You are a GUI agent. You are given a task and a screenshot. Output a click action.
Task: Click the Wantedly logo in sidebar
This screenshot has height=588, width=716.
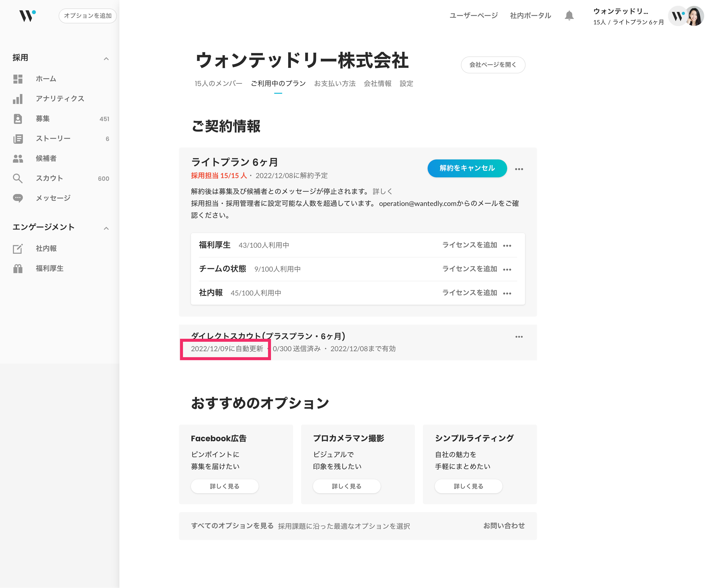(x=27, y=16)
